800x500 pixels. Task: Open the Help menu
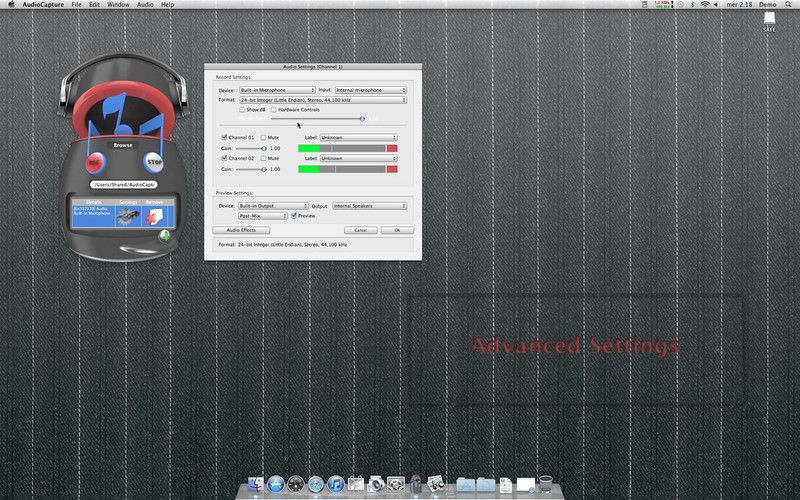(x=167, y=4)
